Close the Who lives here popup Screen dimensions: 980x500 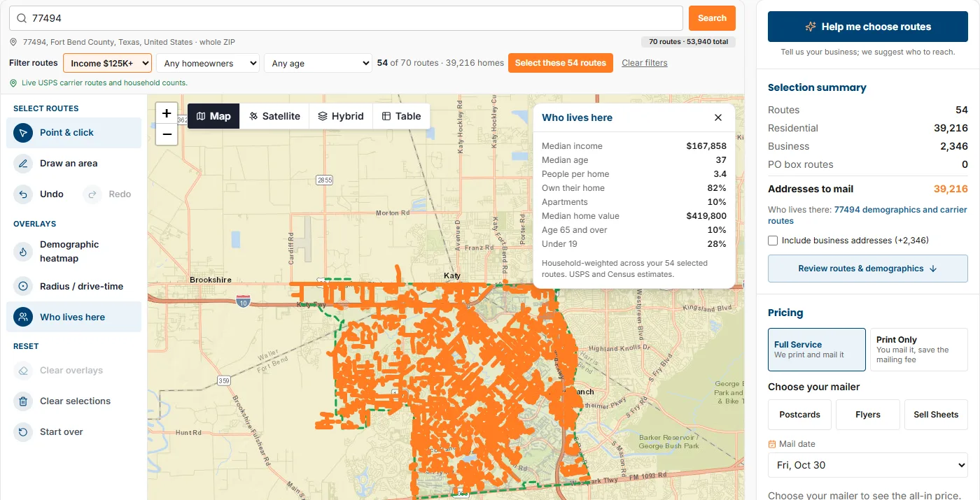click(718, 117)
